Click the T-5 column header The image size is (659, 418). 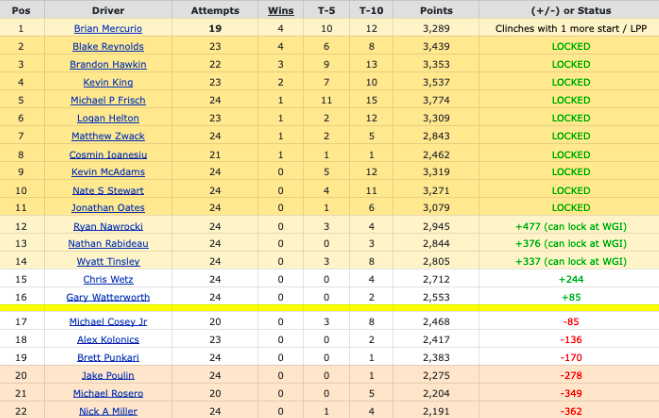326,11
